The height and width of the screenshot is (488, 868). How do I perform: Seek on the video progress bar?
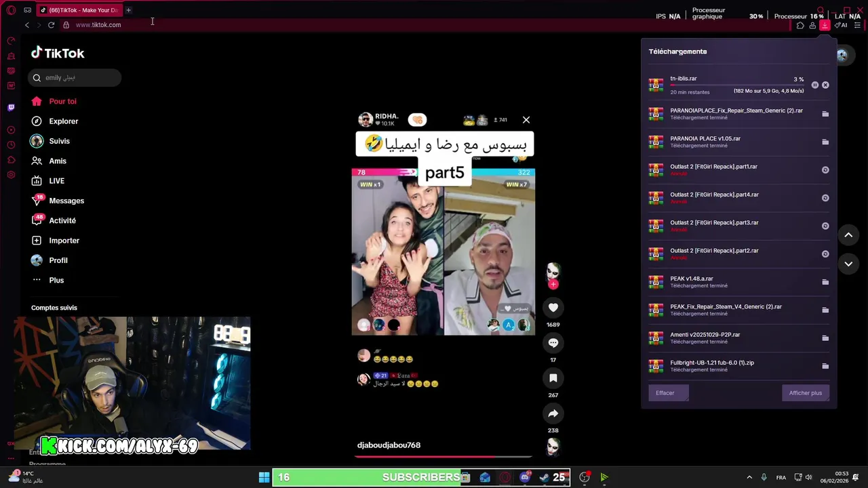click(443, 456)
